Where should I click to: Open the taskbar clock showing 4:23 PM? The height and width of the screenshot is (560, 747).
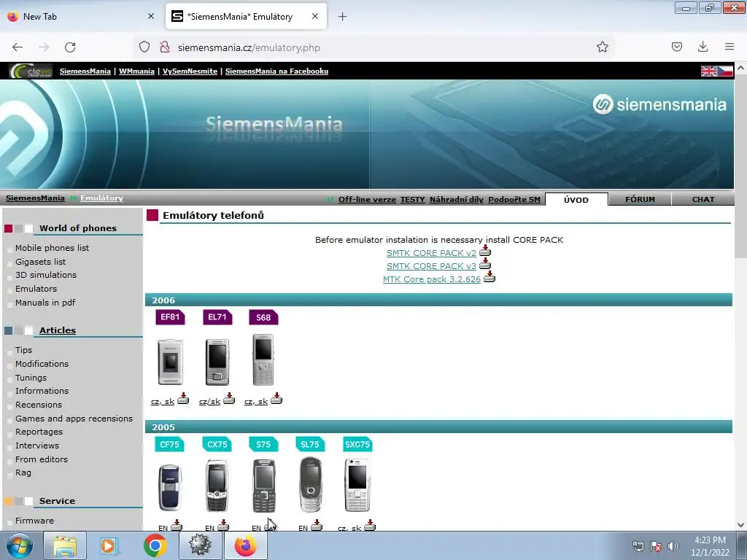point(710,546)
